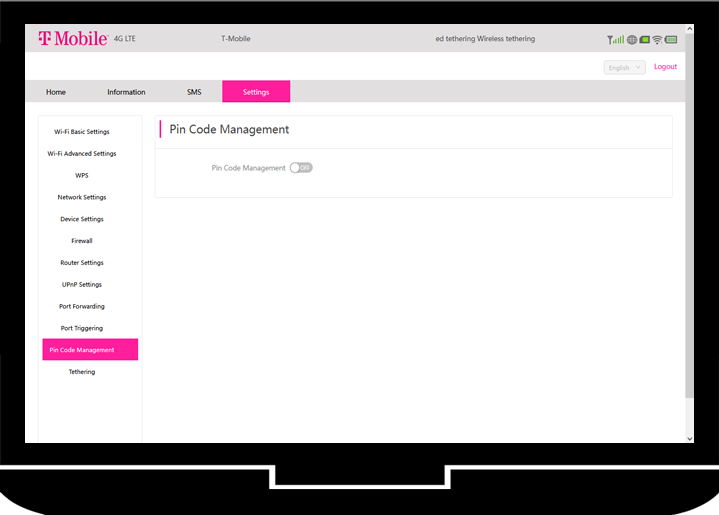Go to the SMS tab

(x=194, y=92)
